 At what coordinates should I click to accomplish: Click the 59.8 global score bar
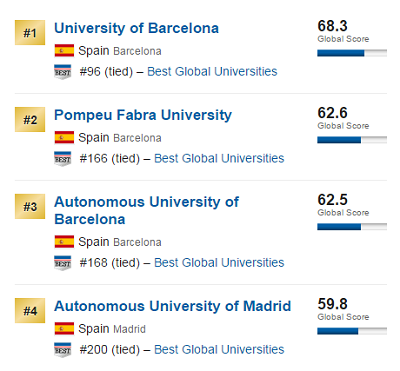pos(352,331)
